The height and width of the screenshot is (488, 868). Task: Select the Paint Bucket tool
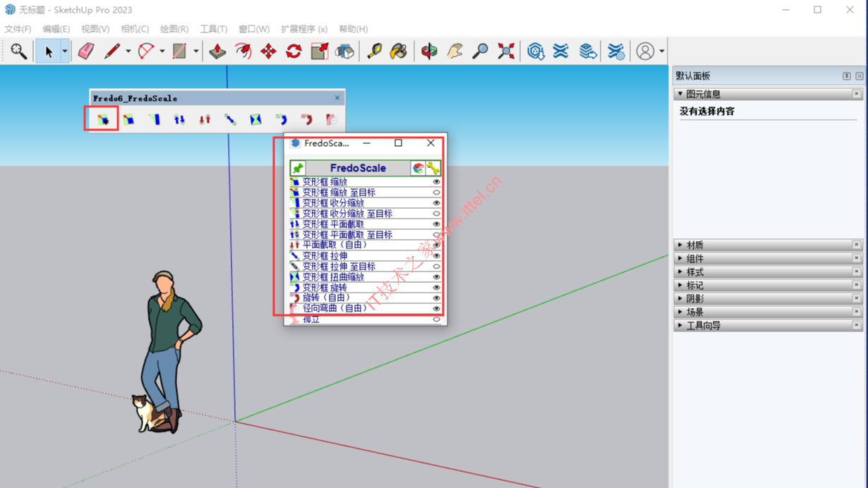(399, 51)
